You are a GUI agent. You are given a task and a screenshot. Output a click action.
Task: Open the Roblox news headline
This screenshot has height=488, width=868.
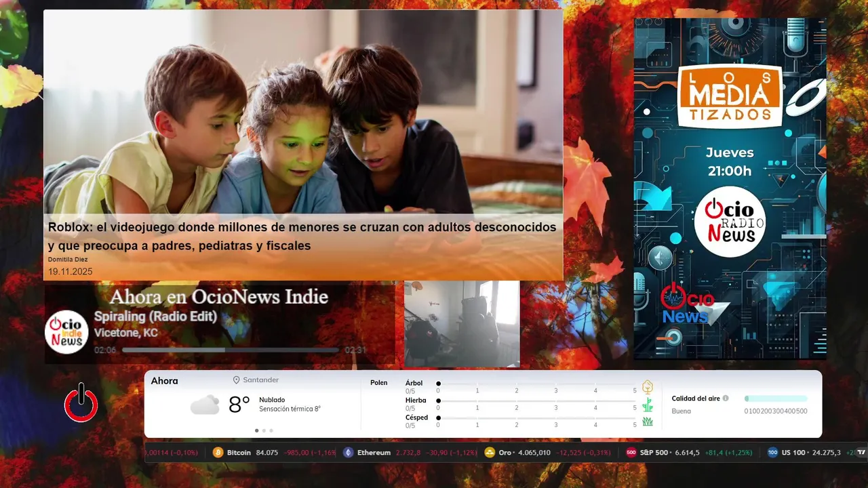302,236
